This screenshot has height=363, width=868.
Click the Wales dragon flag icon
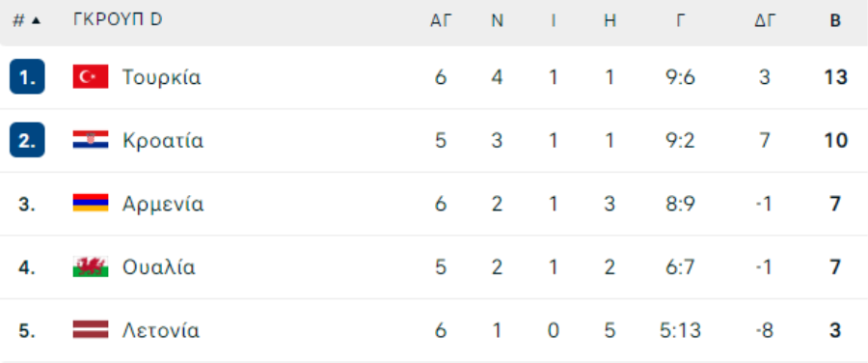pos(91,266)
